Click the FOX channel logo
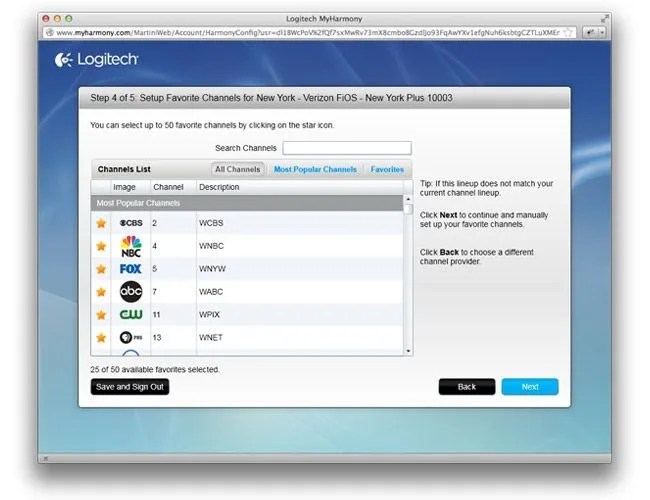The width and height of the screenshot is (650, 500). pyautogui.click(x=131, y=269)
